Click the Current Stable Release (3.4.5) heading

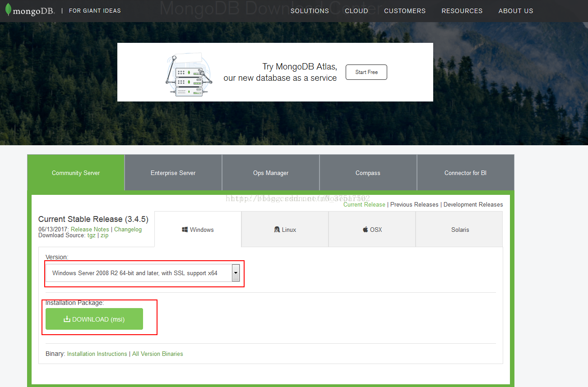point(93,219)
